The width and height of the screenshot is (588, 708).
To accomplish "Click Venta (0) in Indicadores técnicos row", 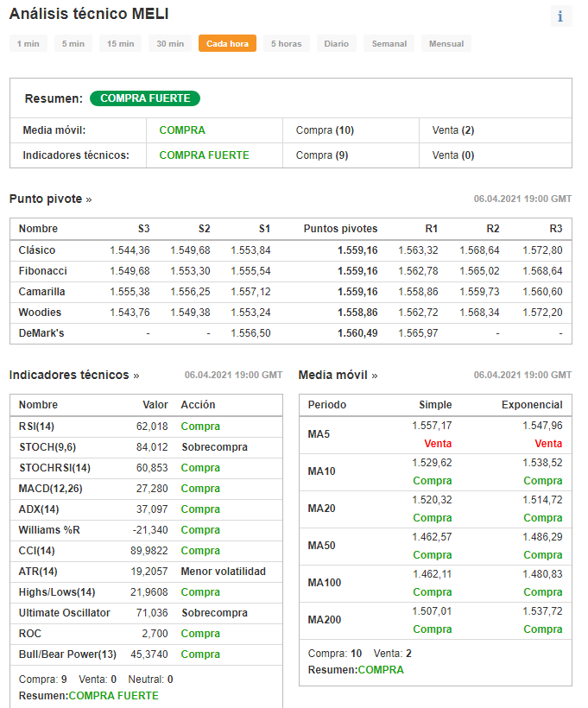I will pos(453,155).
